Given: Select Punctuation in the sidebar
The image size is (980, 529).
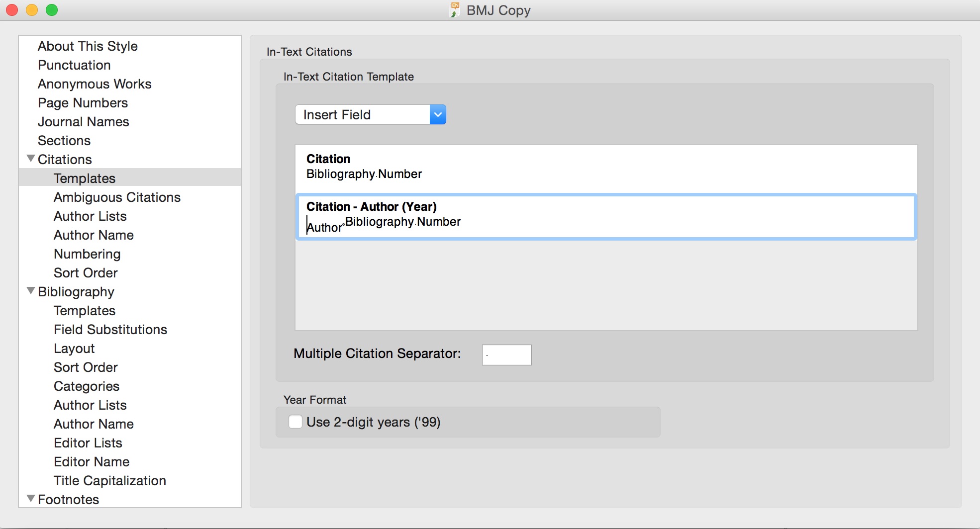Looking at the screenshot, I should click(x=74, y=65).
